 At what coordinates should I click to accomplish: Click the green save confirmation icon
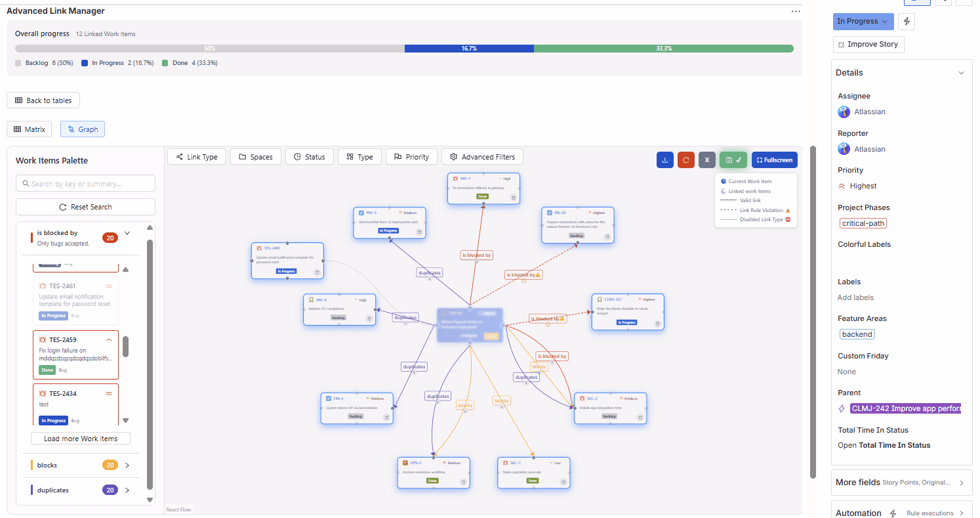733,160
